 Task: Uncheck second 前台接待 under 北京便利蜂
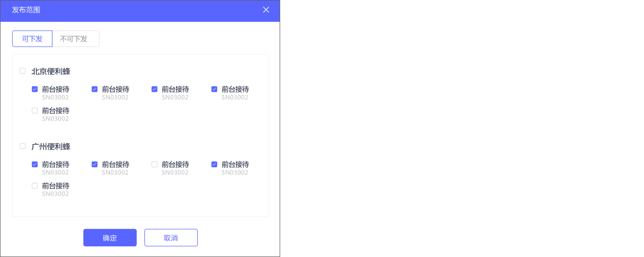tap(94, 89)
